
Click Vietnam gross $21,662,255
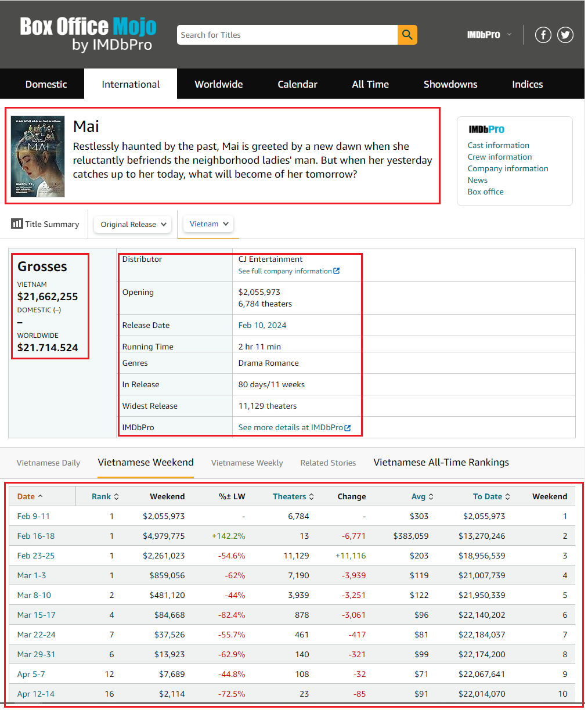[x=48, y=297]
